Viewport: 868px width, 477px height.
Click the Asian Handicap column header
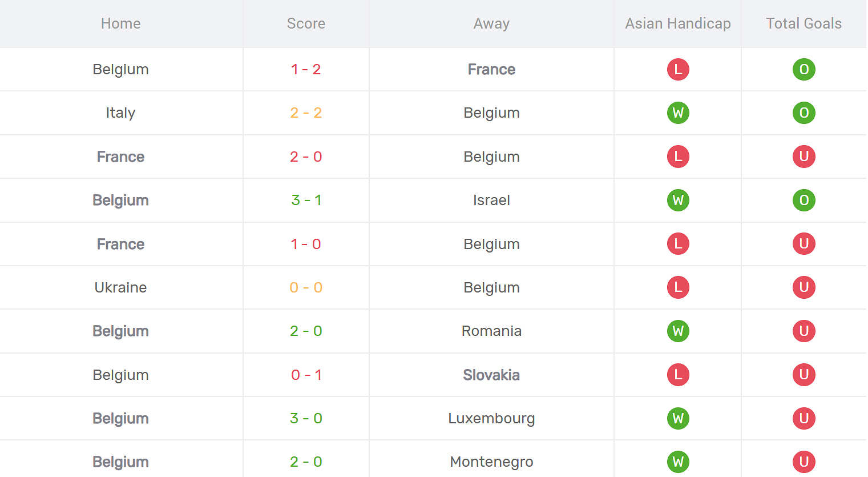pos(677,23)
